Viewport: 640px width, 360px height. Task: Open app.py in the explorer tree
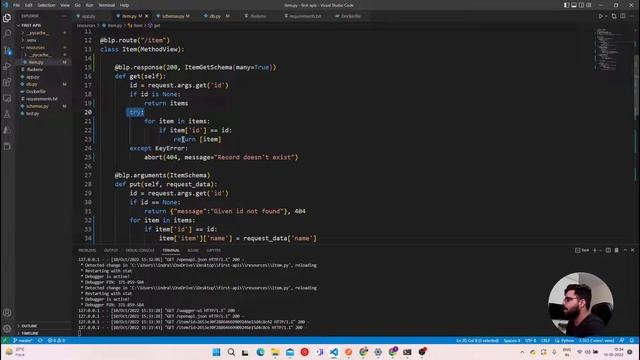click(33, 77)
